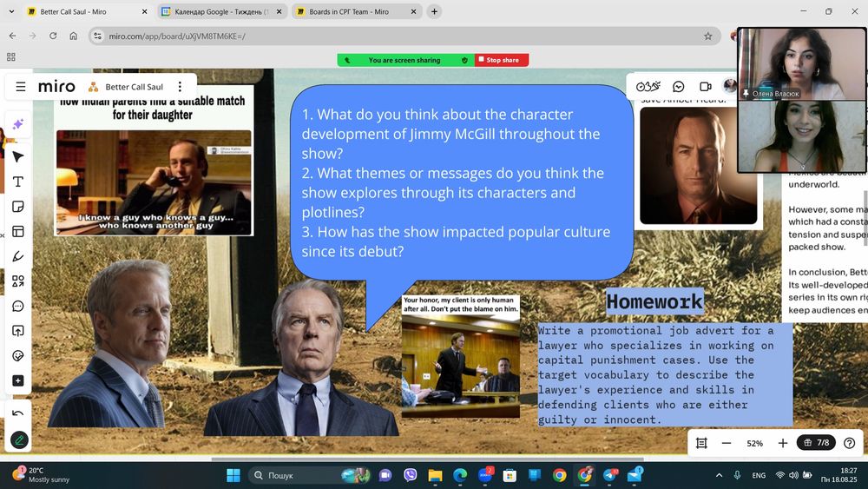Open Telegram from the taskbar

(x=610, y=475)
